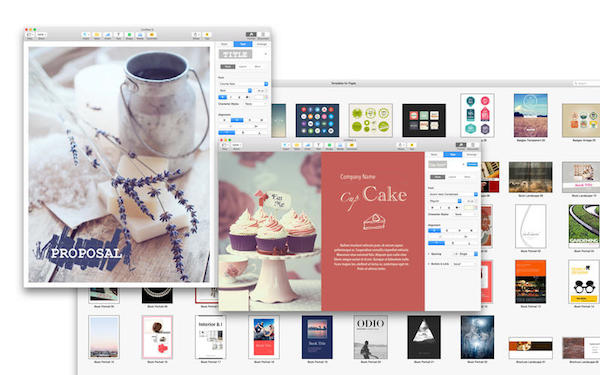The height and width of the screenshot is (375, 600).
Task: Select the More sub-tab in the Proposal window inspector
Action: (258, 67)
